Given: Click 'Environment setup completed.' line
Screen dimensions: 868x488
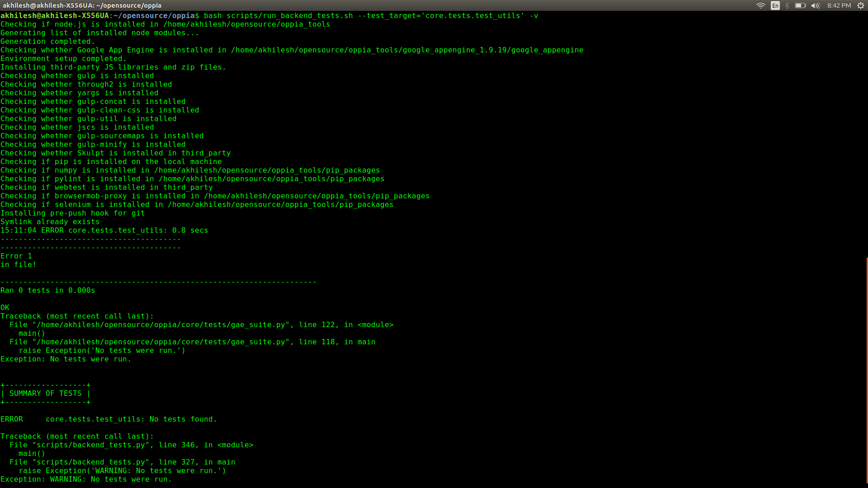Looking at the screenshot, I should 63,59.
